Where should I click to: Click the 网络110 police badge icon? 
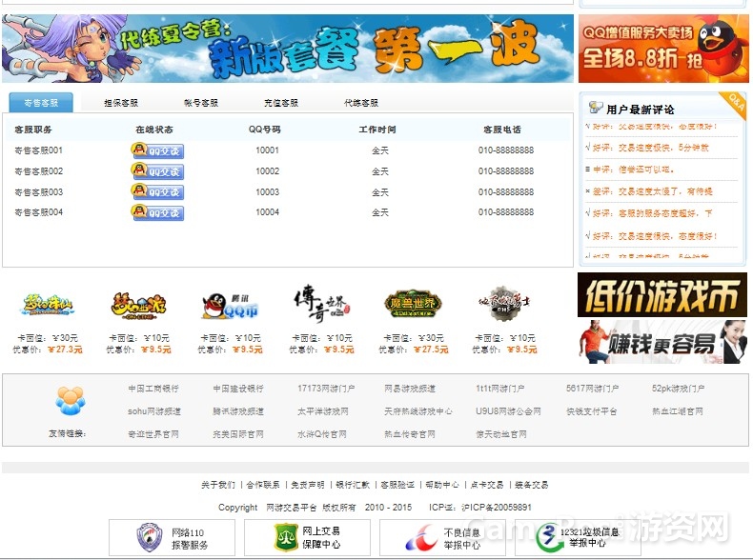tap(150, 537)
